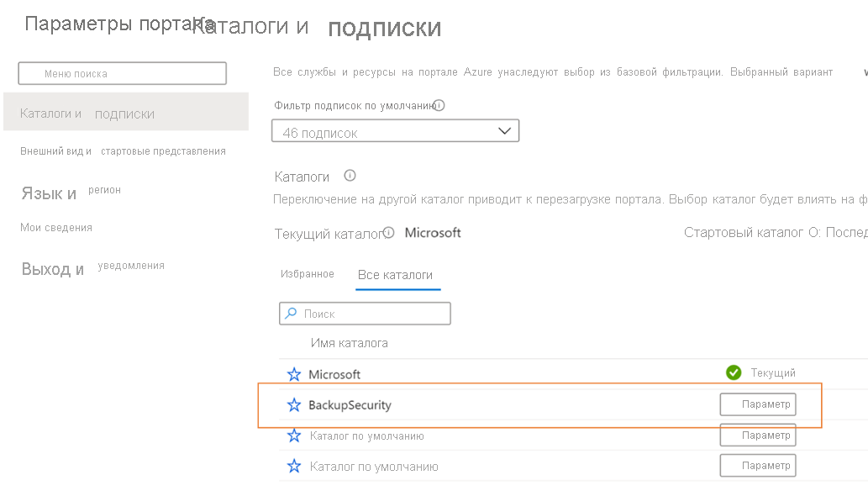Click info icon beside Фильтр подписок по умолчанию
The width and height of the screenshot is (868, 491).
point(439,103)
